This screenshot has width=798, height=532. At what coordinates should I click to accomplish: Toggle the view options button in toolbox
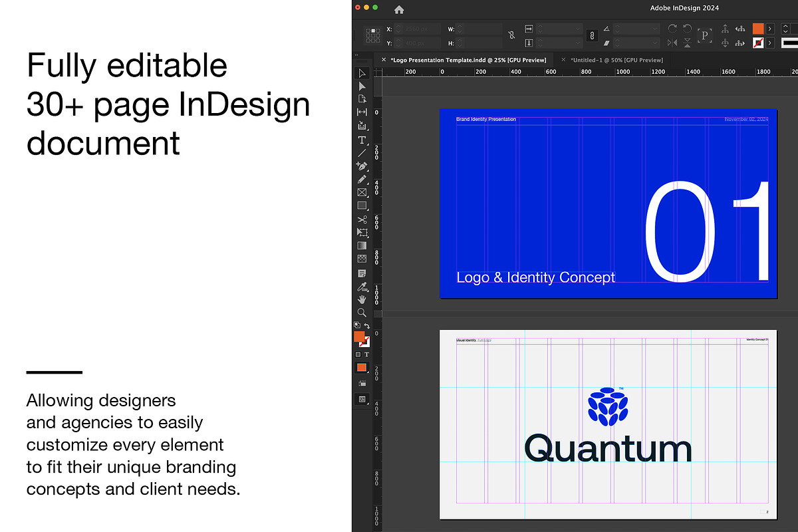coord(363,383)
